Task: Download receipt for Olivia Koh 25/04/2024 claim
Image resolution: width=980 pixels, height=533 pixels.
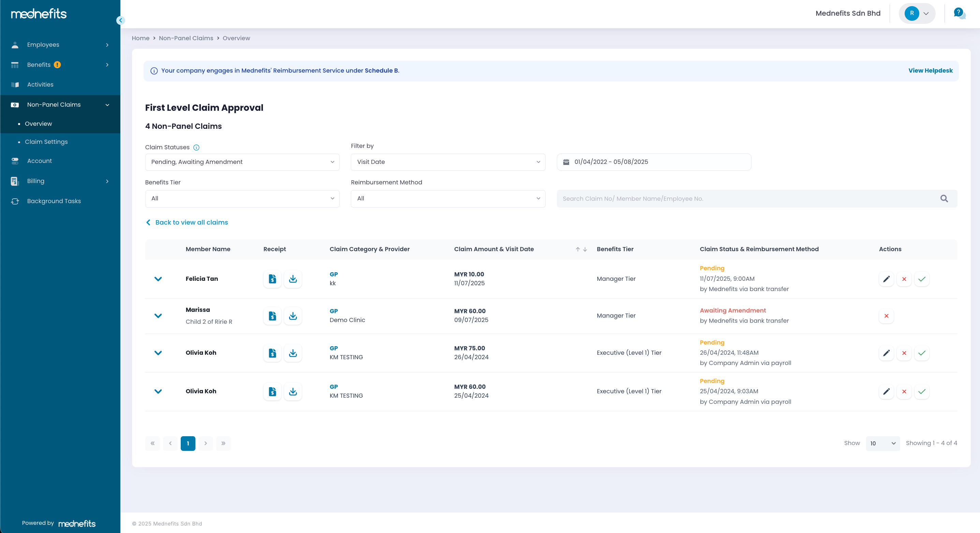Action: [293, 391]
